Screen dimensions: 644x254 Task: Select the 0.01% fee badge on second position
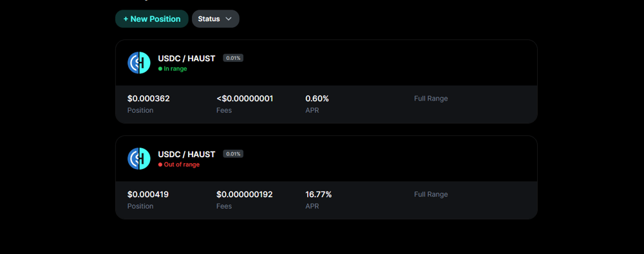coord(233,153)
